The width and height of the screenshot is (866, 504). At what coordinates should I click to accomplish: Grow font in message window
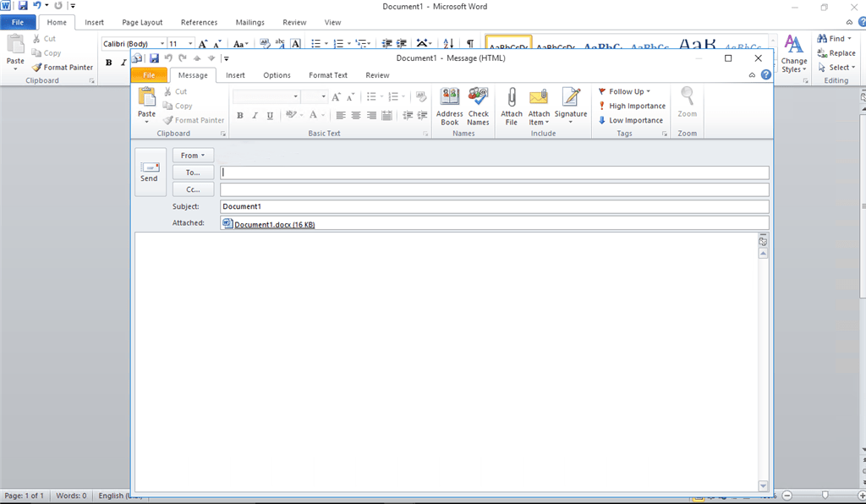click(x=336, y=97)
